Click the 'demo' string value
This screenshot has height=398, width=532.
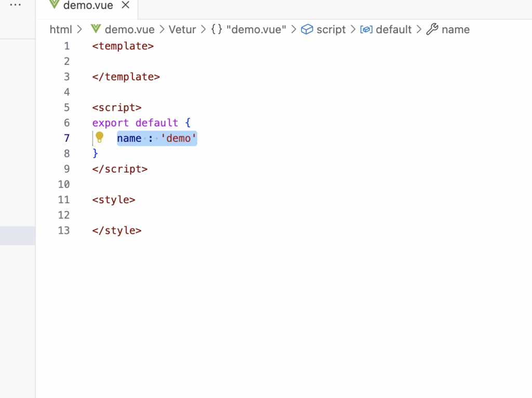[x=179, y=138]
